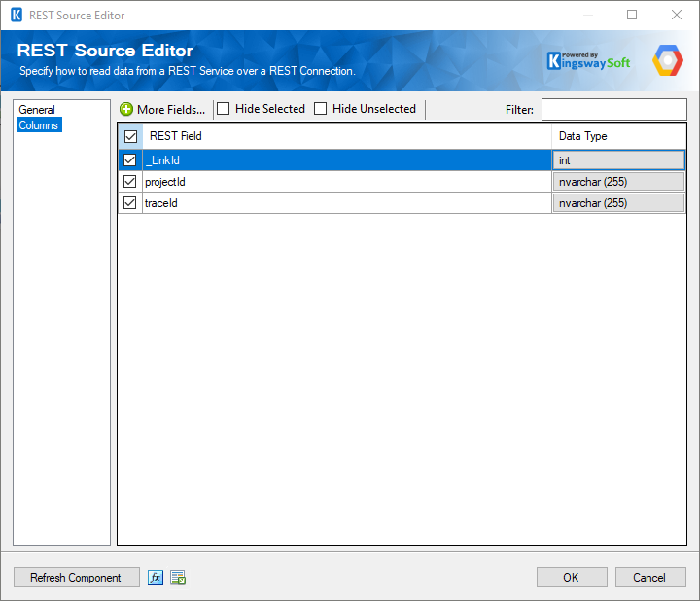Click projectId's nvarchar (255) data type cell
Viewport: 700px width, 601px height.
click(618, 182)
